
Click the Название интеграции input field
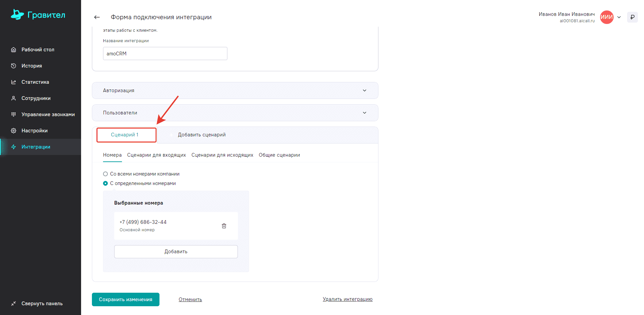[165, 54]
